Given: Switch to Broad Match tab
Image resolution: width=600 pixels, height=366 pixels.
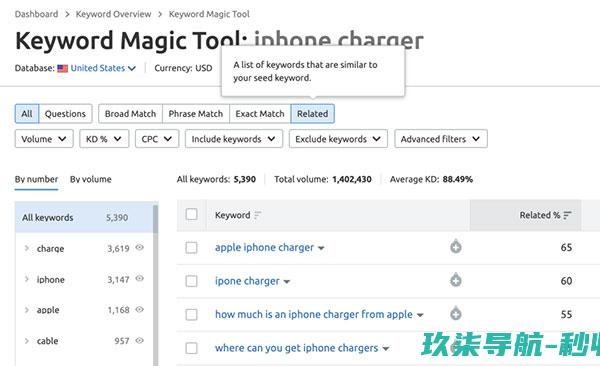Looking at the screenshot, I should click(x=130, y=114).
